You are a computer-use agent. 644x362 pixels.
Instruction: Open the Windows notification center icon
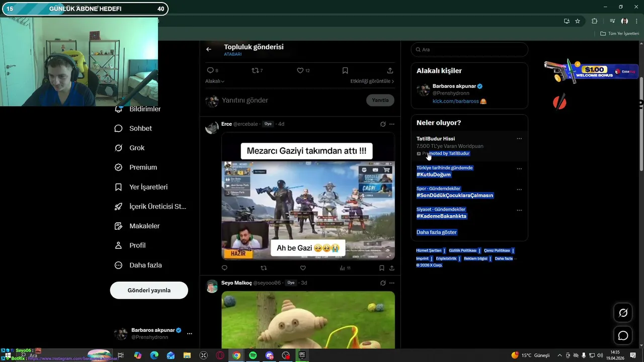click(x=633, y=355)
